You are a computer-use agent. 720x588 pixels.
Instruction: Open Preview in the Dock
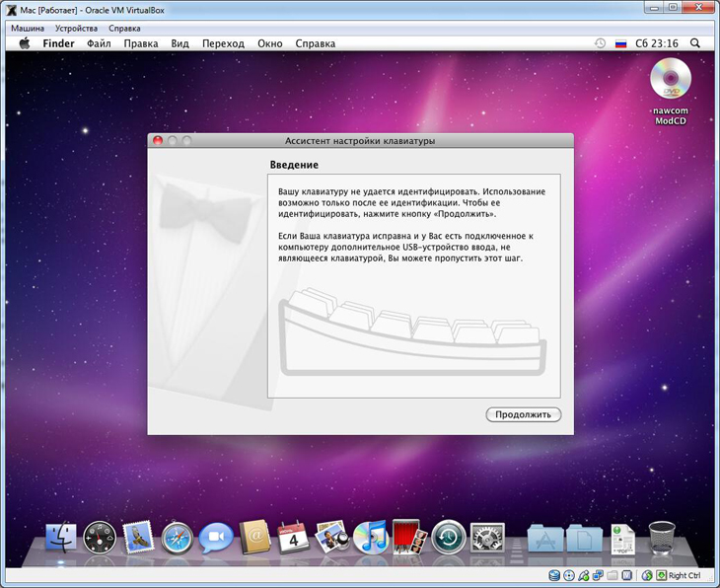(x=332, y=537)
